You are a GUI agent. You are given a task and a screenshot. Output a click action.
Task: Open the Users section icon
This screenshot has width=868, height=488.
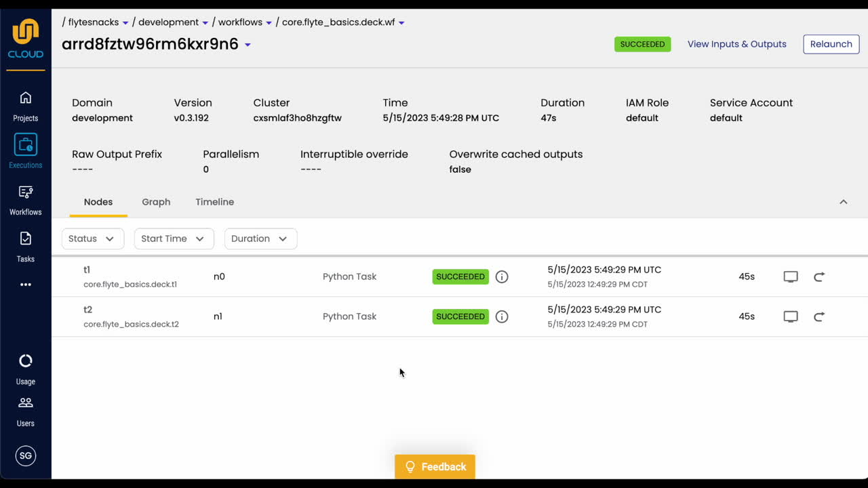25,403
